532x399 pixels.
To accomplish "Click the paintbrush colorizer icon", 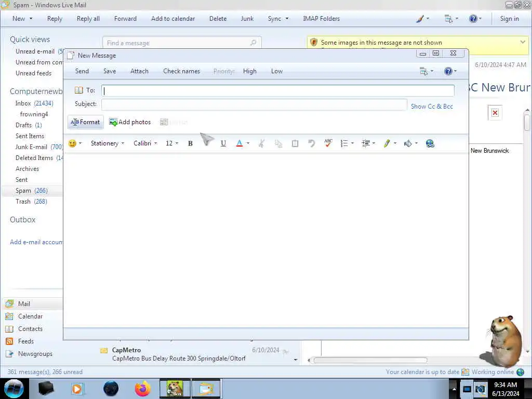I will 420,19.
